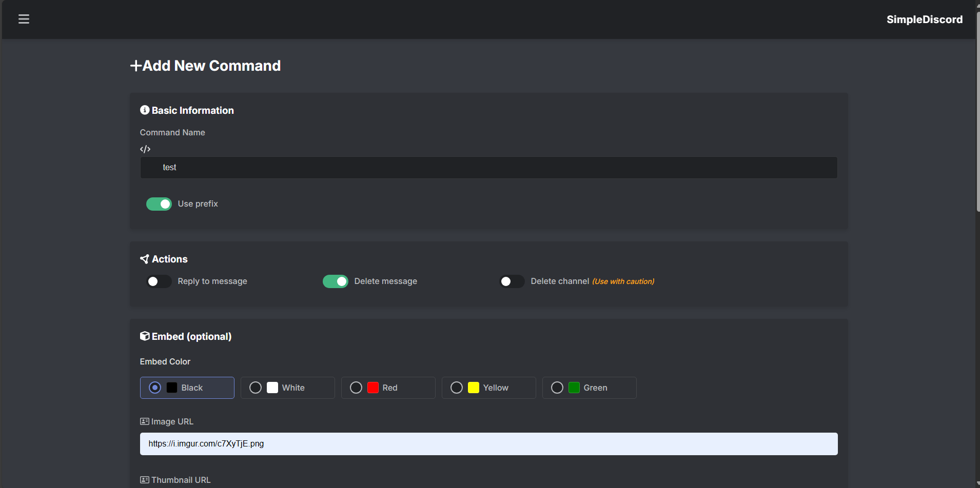980x488 pixels.
Task: Enable the Reply to message toggle
Action: point(159,281)
